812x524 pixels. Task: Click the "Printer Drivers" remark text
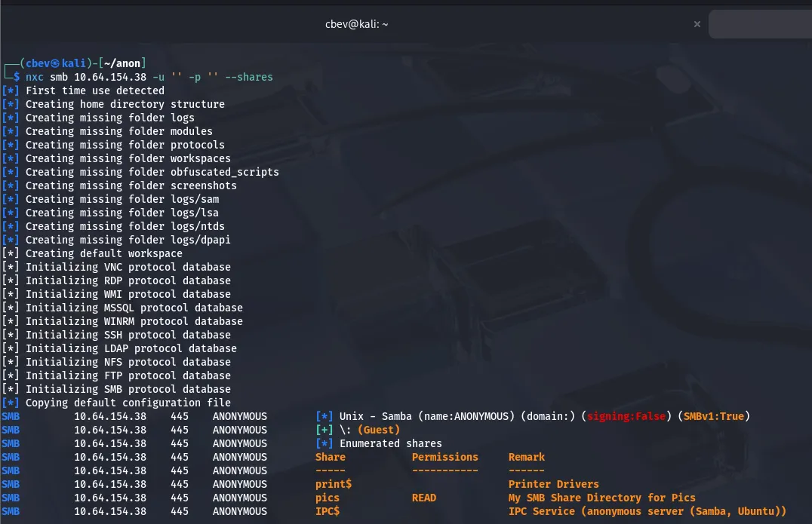coord(554,484)
